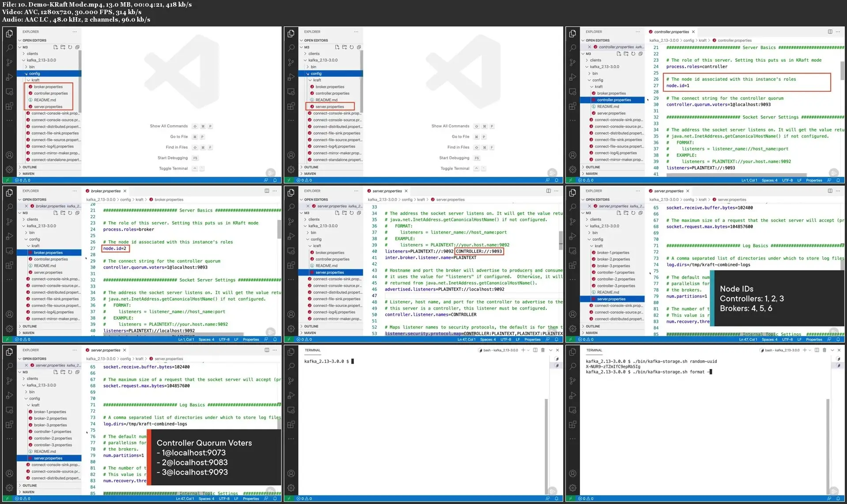The image size is (847, 504).
Task: Split the controller.properties editor to the right
Action: click(830, 32)
